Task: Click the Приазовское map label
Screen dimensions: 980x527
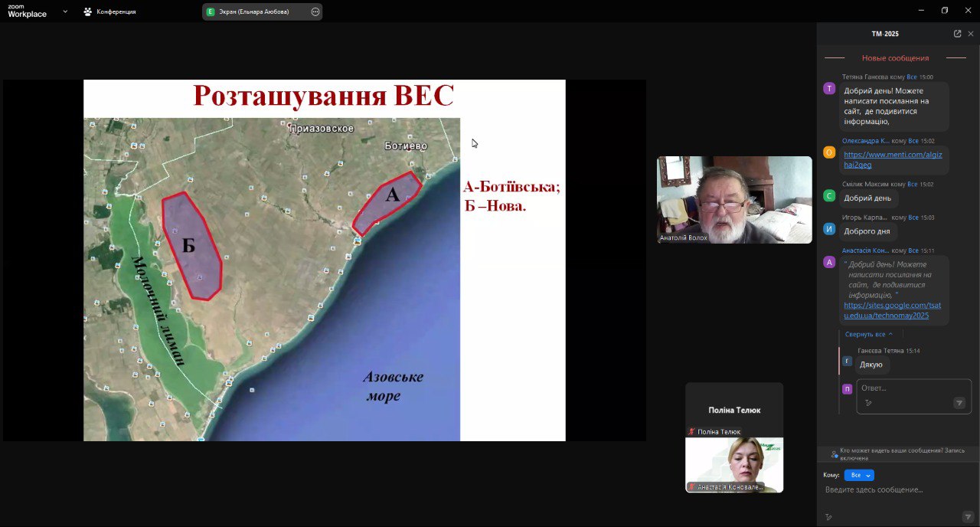Action: [x=322, y=128]
